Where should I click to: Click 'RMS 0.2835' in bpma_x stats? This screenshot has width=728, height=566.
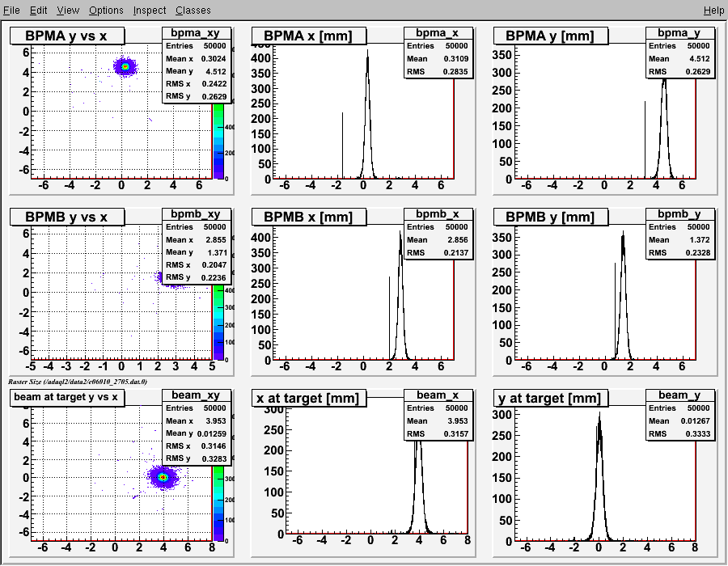[438, 71]
